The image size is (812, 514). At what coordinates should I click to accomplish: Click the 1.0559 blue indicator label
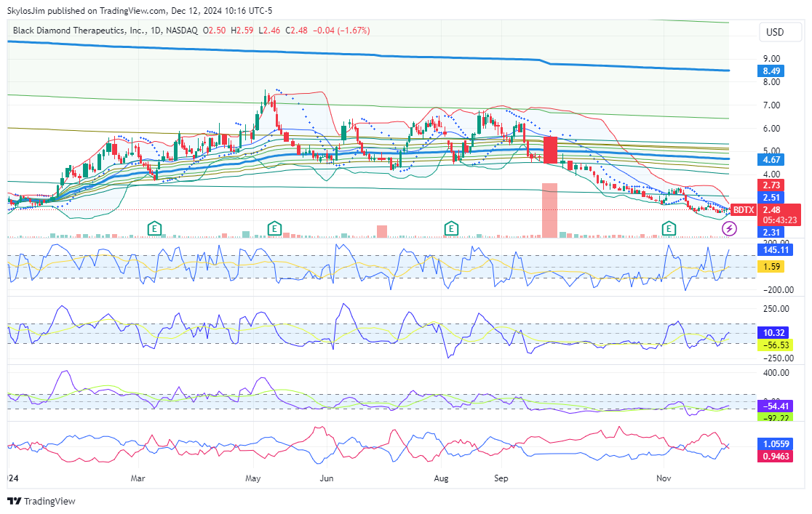[x=774, y=443]
